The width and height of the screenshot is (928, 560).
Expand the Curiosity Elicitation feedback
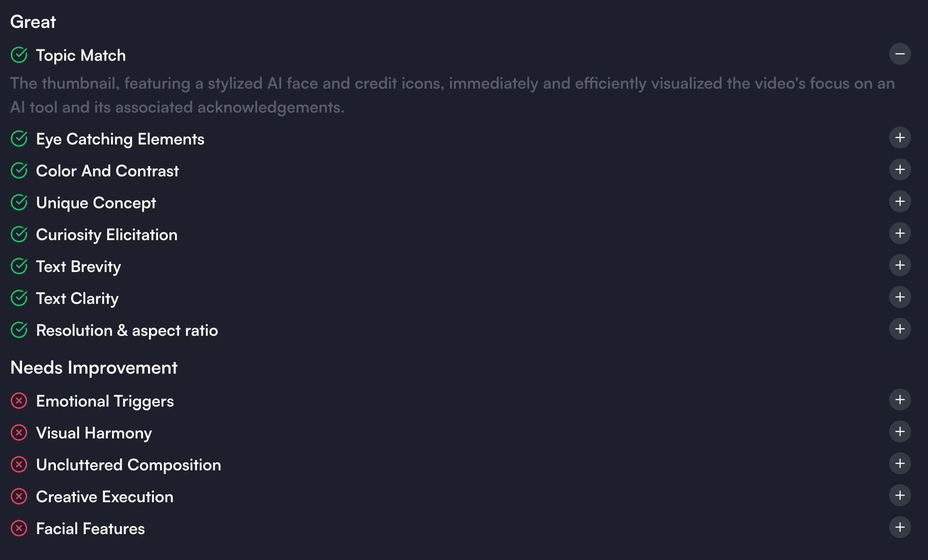pyautogui.click(x=900, y=234)
